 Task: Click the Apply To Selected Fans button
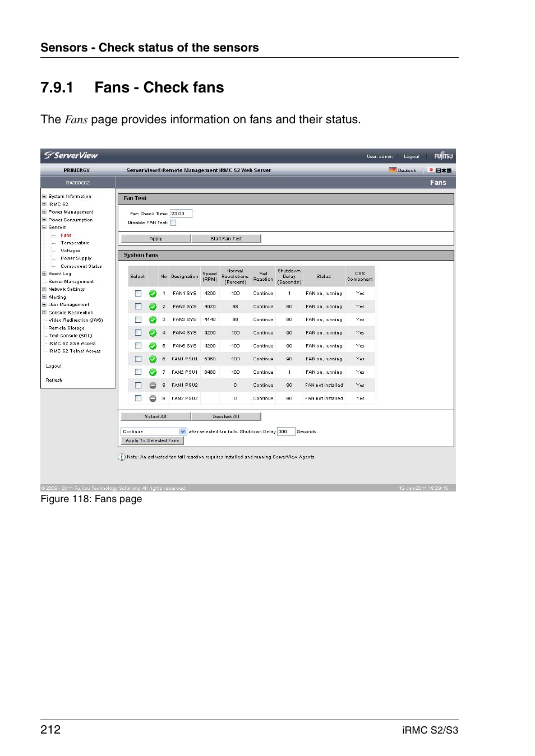[x=153, y=440]
